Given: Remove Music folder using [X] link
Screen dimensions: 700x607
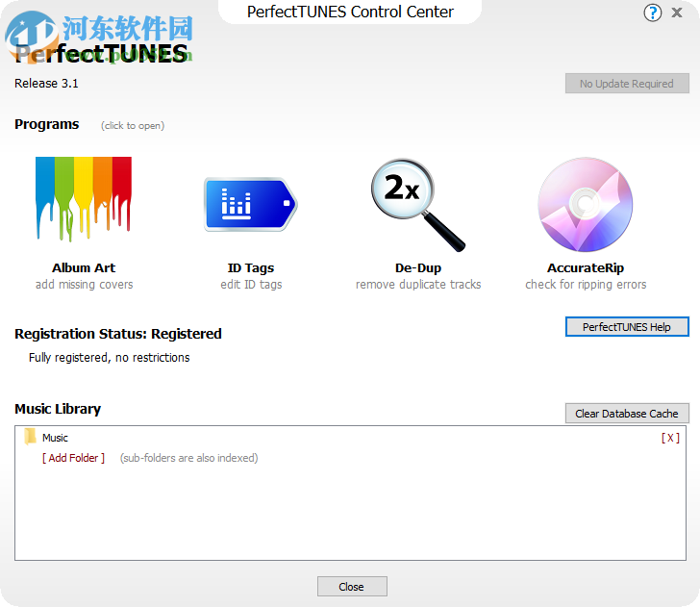Looking at the screenshot, I should 670,438.
